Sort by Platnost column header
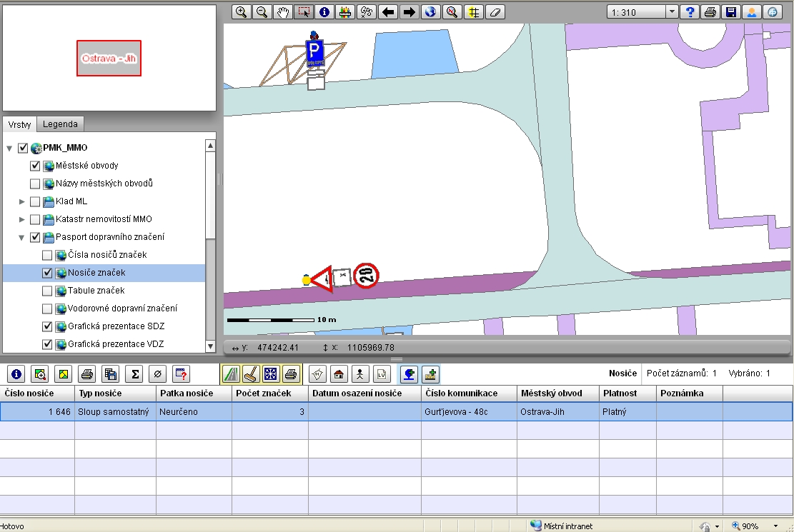Image resolution: width=794 pixels, height=532 pixels. point(627,393)
